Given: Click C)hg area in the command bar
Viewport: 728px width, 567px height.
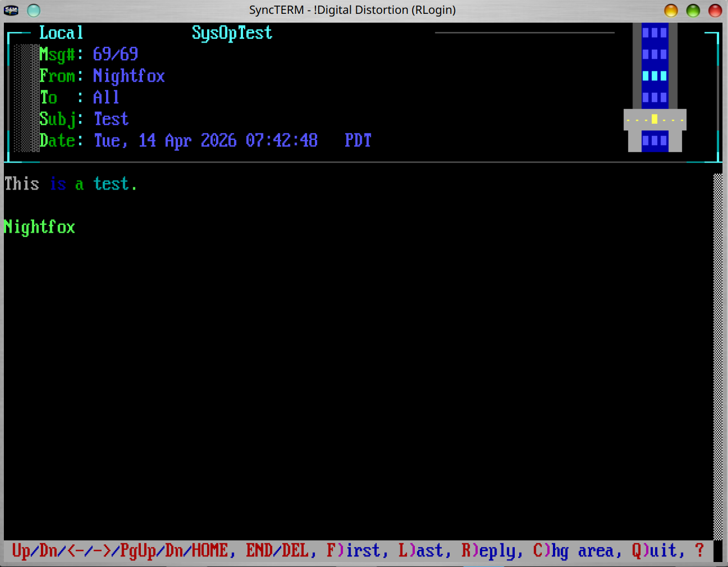Looking at the screenshot, I should pos(573,550).
